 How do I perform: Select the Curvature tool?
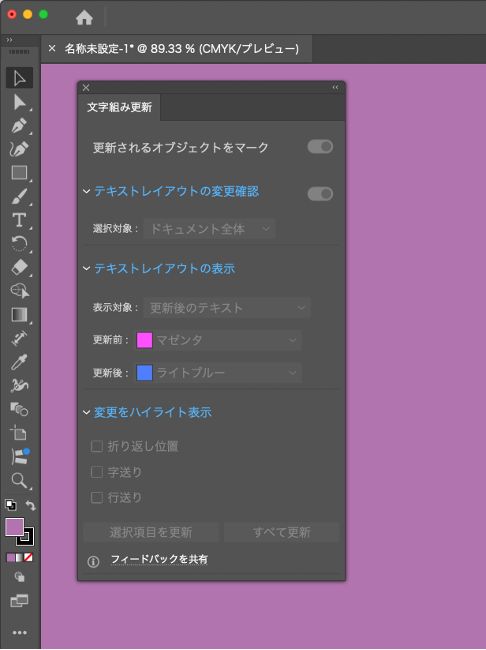pyautogui.click(x=19, y=149)
